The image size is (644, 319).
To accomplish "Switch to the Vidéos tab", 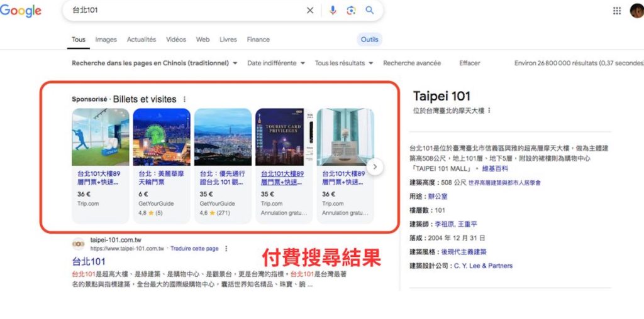I will pos(176,40).
